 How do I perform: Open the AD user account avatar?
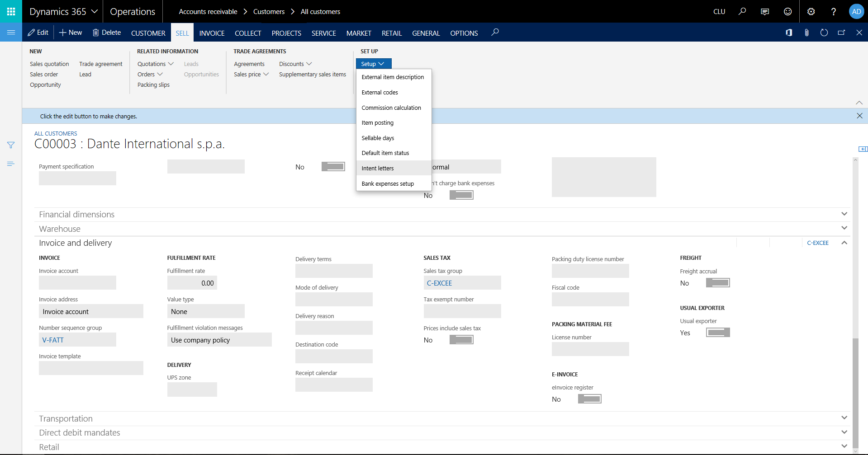coord(857,11)
